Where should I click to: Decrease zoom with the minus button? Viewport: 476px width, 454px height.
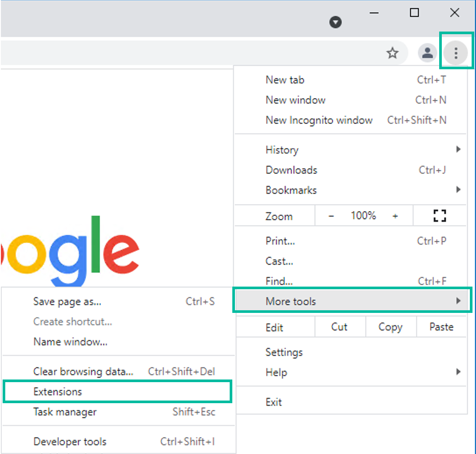click(x=331, y=216)
